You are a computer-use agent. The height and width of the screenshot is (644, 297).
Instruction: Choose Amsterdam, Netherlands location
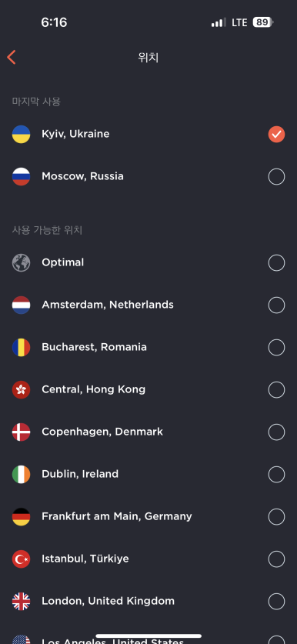point(148,305)
